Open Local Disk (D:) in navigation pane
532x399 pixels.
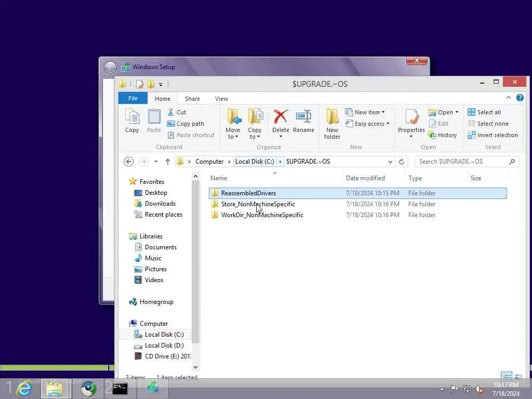tap(164, 345)
